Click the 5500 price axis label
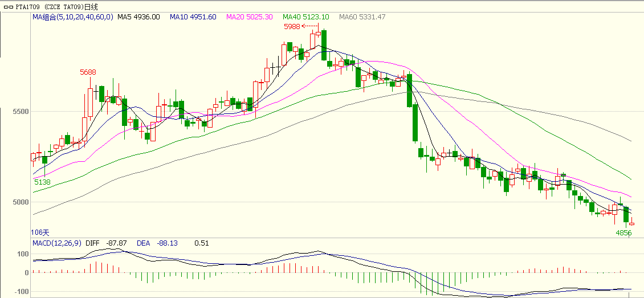This screenshot has height=298, width=644. [21, 111]
